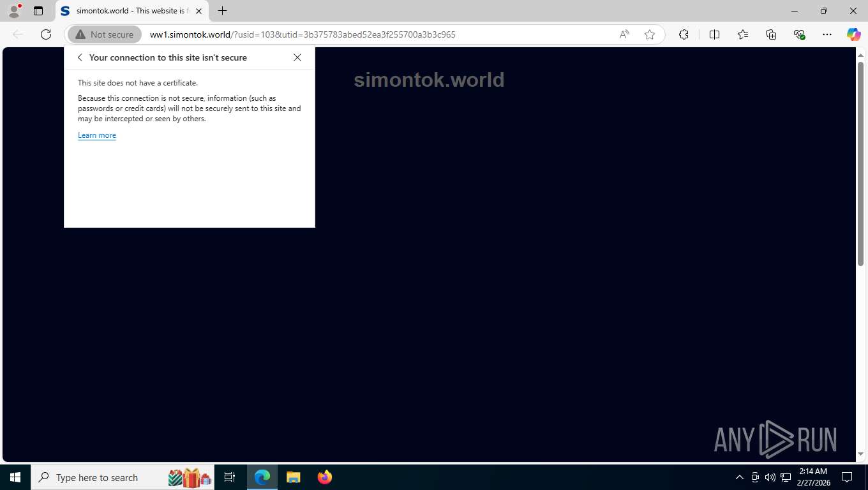Click the scrollbar up arrow
The width and height of the screenshot is (868, 490).
coord(860,56)
